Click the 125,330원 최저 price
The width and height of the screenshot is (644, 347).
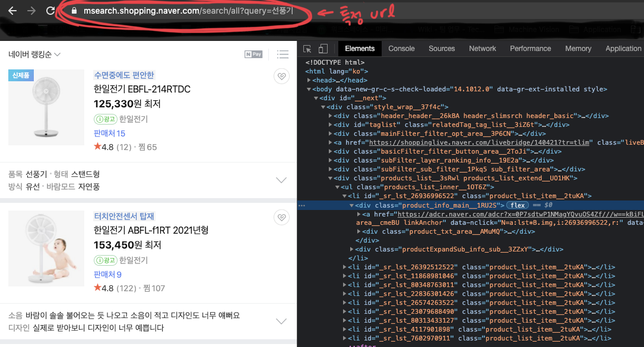coord(127,104)
